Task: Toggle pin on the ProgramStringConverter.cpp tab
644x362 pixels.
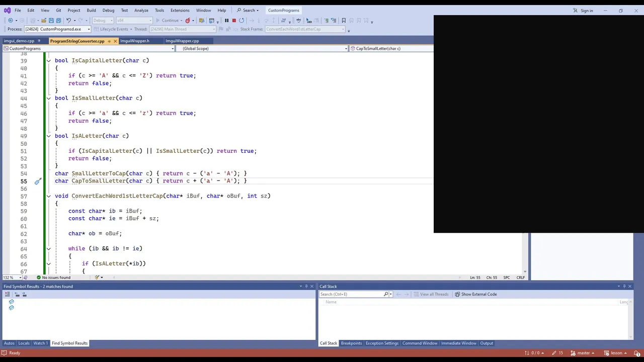Action: pos(109,41)
